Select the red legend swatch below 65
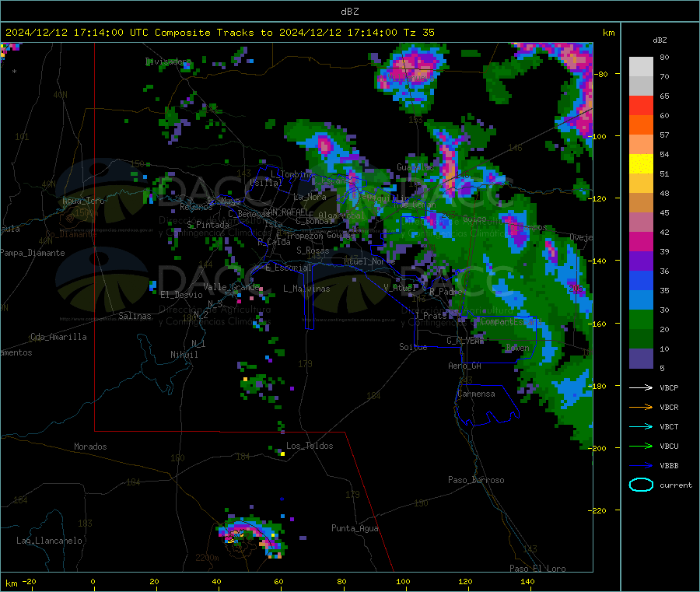Screen dimensions: 700x592 point(641,105)
